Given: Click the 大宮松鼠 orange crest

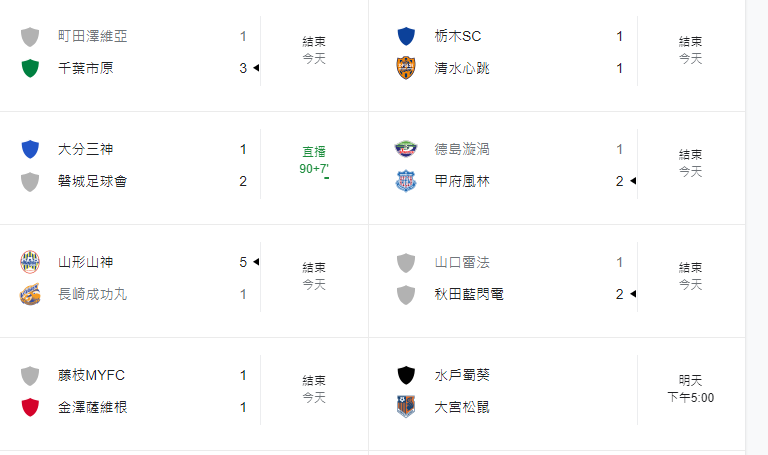Looking at the screenshot, I should 406,407.
